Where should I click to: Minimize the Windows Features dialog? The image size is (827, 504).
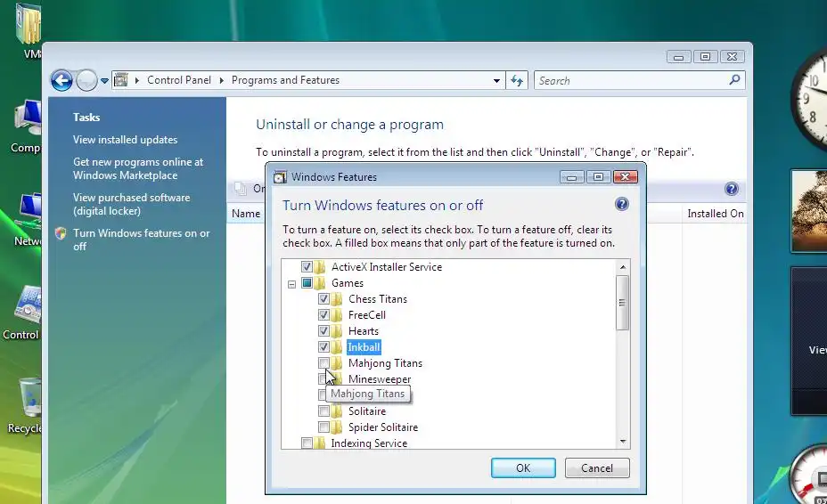[x=571, y=177]
